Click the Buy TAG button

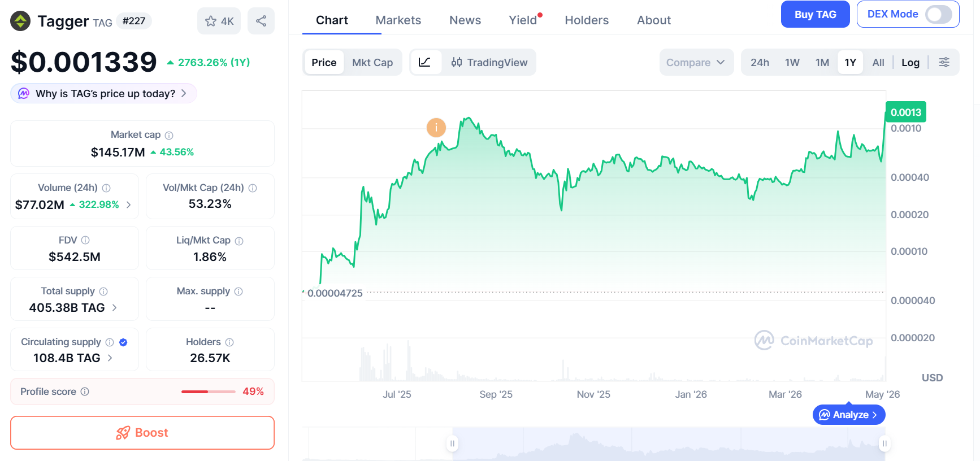coord(816,14)
